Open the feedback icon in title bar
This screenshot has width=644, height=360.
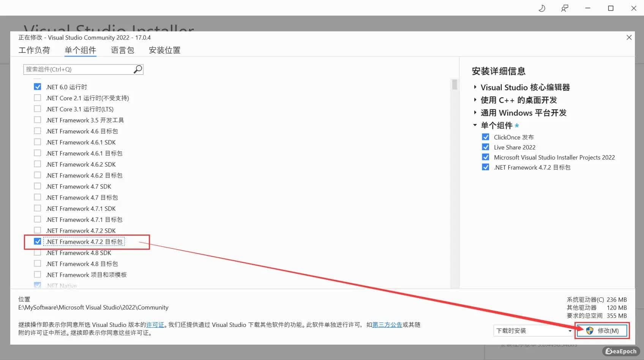(565, 8)
